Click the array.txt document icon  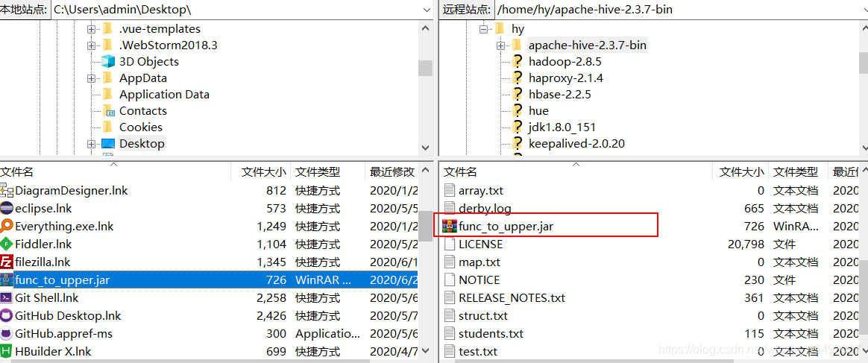(x=450, y=190)
